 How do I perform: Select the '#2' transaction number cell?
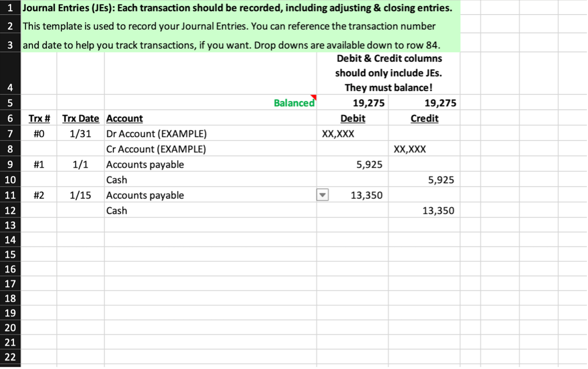pyautogui.click(x=40, y=195)
